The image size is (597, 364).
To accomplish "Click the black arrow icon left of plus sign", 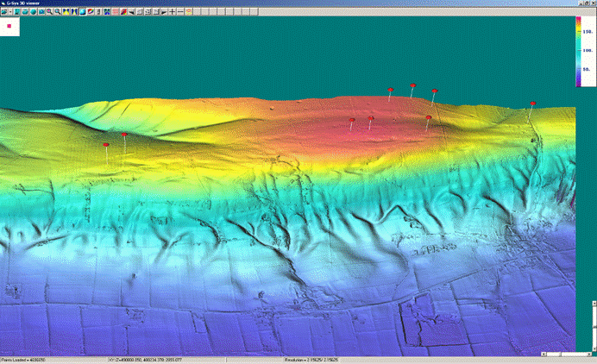I will [x=163, y=12].
